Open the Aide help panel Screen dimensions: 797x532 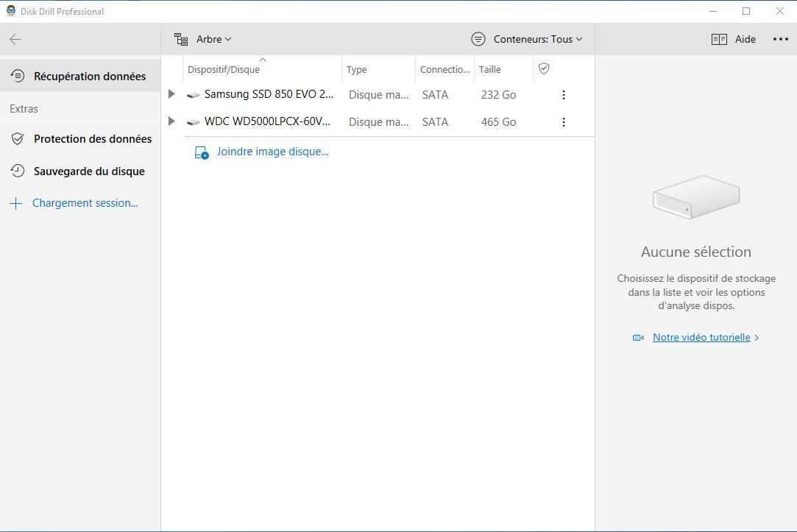pyautogui.click(x=745, y=39)
